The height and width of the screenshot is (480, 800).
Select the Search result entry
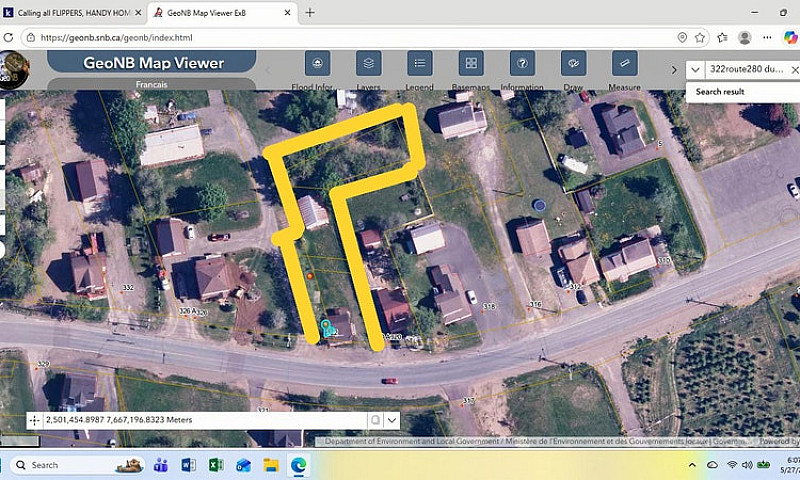(720, 92)
